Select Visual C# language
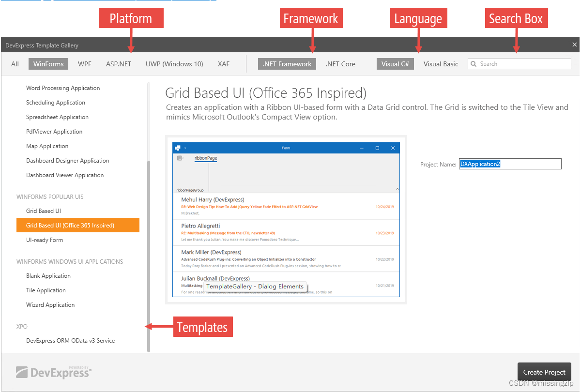 (395, 64)
